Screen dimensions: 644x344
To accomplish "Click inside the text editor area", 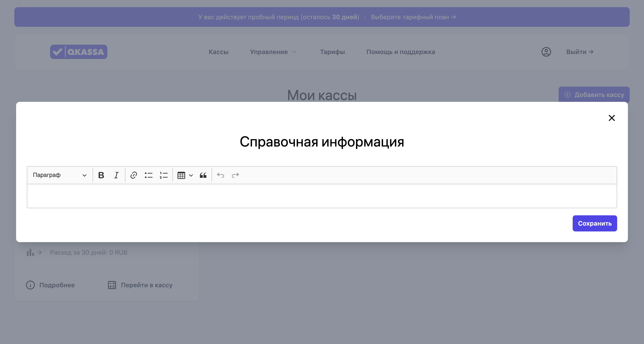I will tap(322, 196).
